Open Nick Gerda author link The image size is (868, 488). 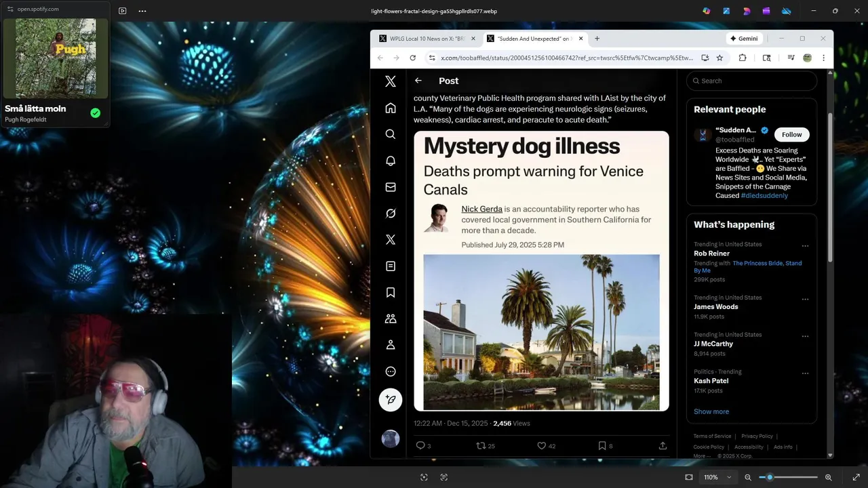pyautogui.click(x=481, y=209)
